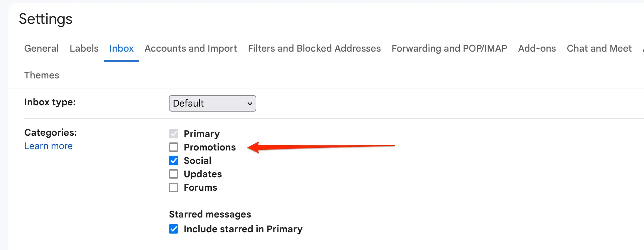View the Add-ons tab

(536, 48)
